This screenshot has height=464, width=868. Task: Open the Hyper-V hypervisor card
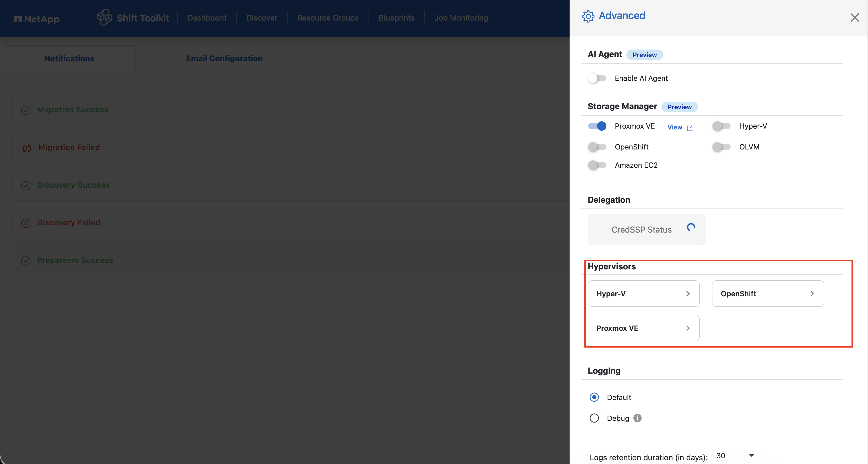[x=643, y=293]
